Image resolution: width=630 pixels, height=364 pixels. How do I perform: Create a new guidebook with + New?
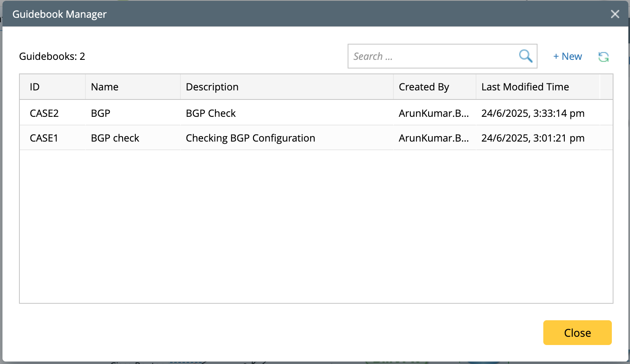(567, 57)
